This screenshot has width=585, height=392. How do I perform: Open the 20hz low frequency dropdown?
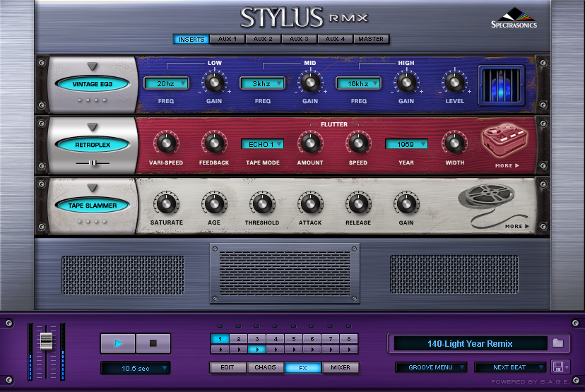(166, 83)
